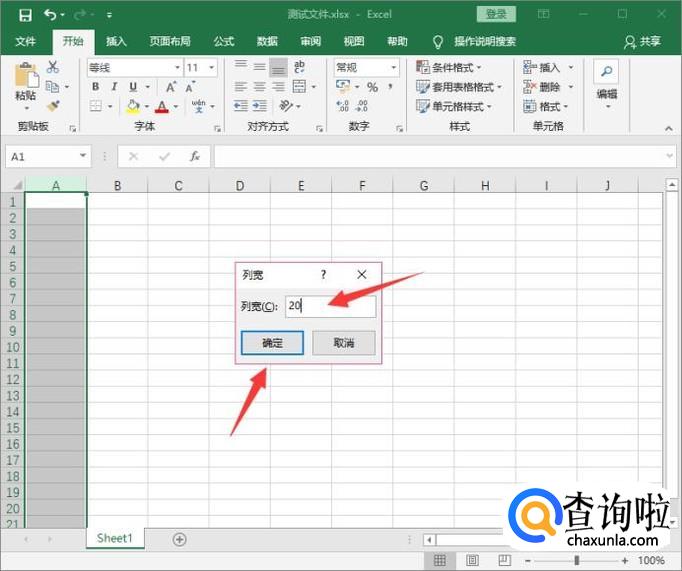This screenshot has height=571, width=682.
Task: Open 单元格样式 cell styles menu
Action: tap(454, 107)
